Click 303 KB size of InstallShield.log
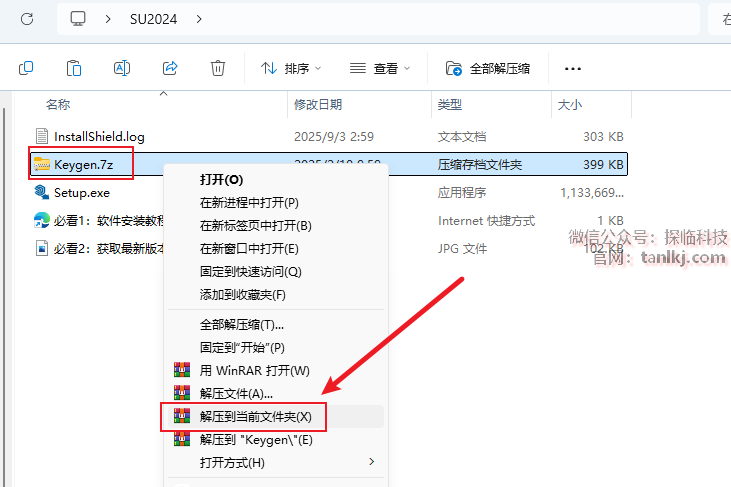The image size is (731, 487). (603, 137)
